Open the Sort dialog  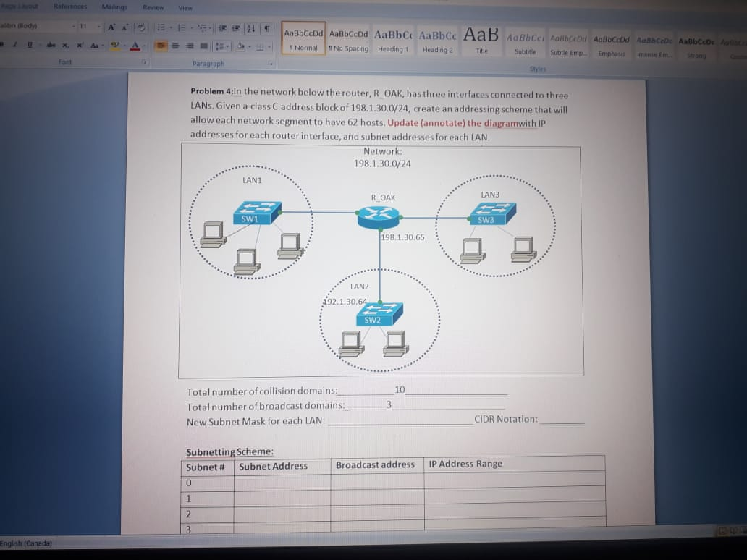pyautogui.click(x=251, y=29)
